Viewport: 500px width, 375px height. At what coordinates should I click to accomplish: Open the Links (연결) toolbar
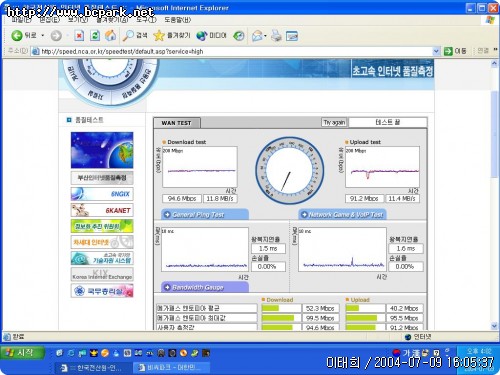[x=483, y=51]
